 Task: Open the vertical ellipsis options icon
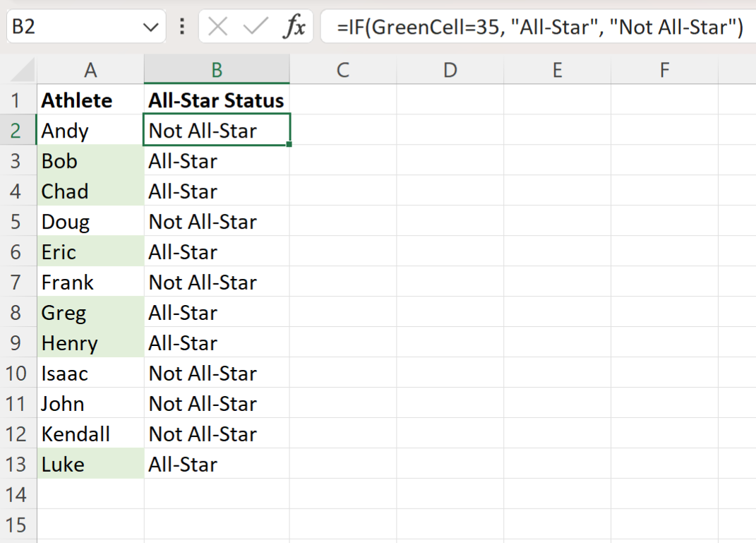[182, 27]
